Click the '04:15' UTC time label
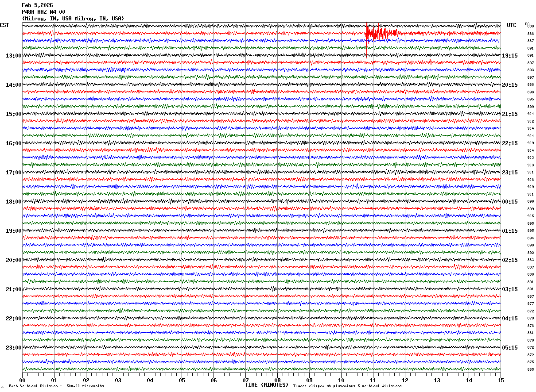The width and height of the screenshot is (536, 392). 510,319
